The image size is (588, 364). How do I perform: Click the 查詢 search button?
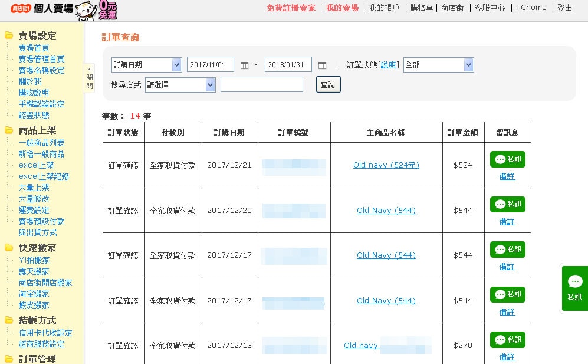point(328,84)
